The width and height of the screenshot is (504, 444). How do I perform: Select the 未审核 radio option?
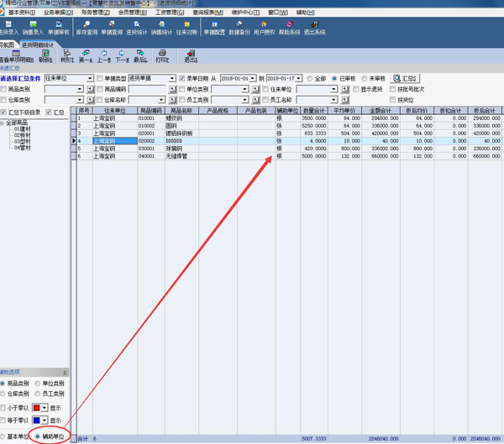click(x=367, y=79)
